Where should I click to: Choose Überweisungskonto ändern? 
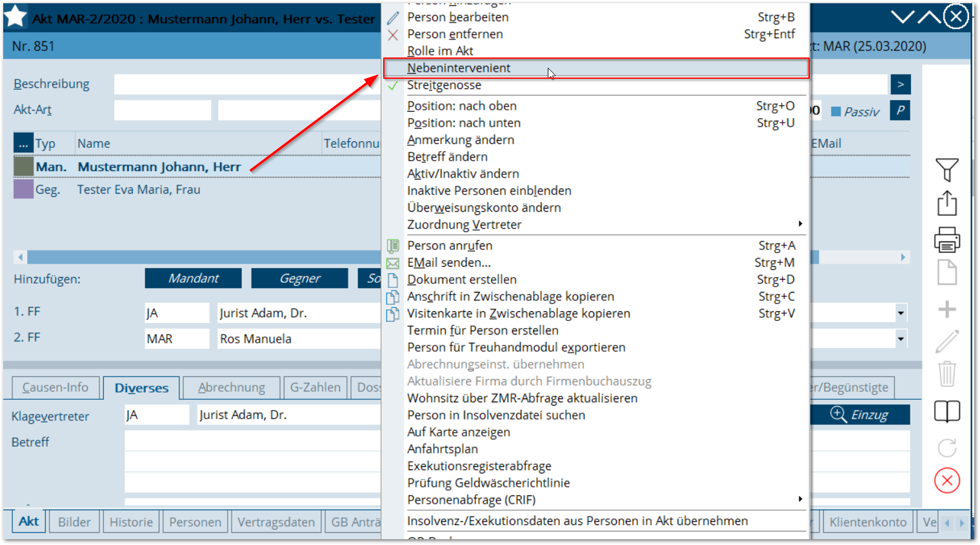(x=595, y=208)
